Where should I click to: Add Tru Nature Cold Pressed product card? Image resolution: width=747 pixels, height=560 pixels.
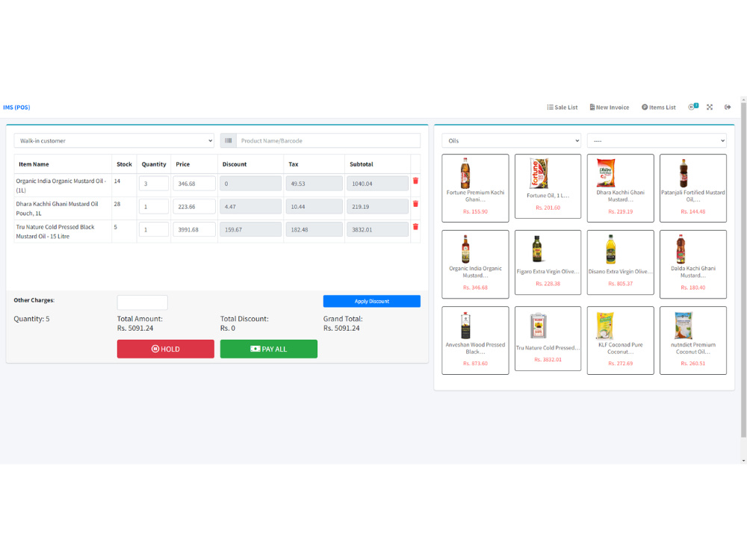coord(548,338)
